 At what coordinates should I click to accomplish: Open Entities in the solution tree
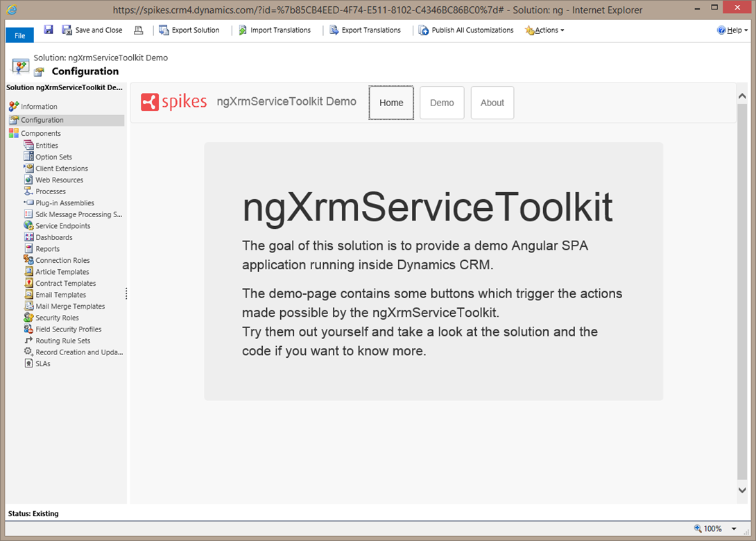pyautogui.click(x=46, y=146)
